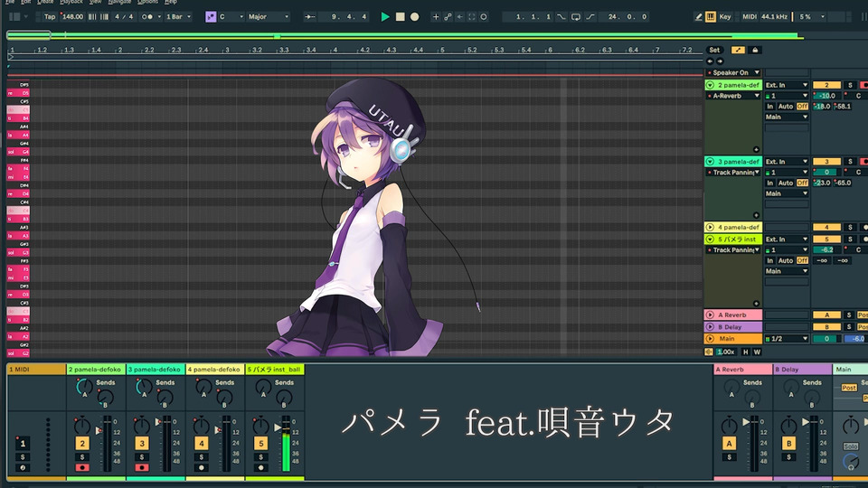The height and width of the screenshot is (488, 868).
Task: Stop playback with the square Stop button
Action: (x=400, y=16)
